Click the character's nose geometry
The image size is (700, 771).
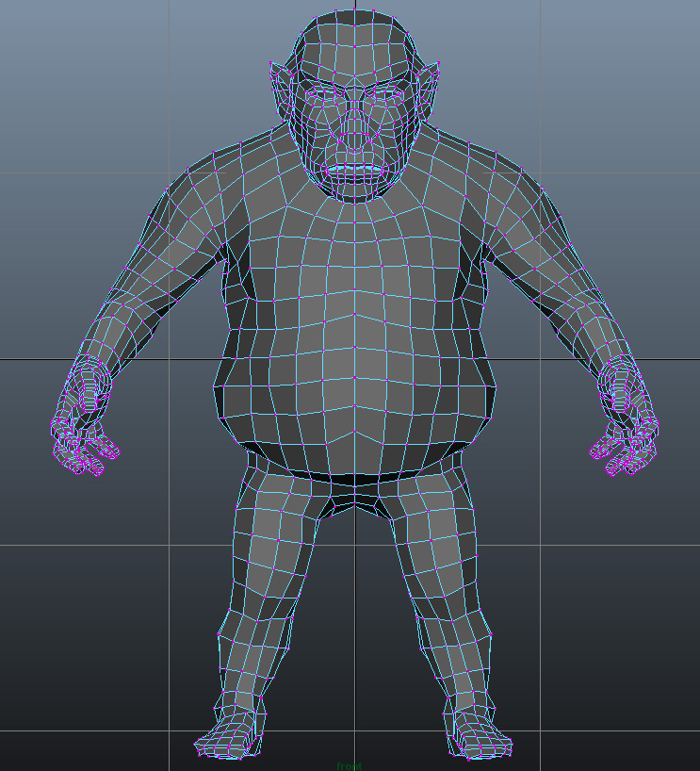(x=354, y=129)
